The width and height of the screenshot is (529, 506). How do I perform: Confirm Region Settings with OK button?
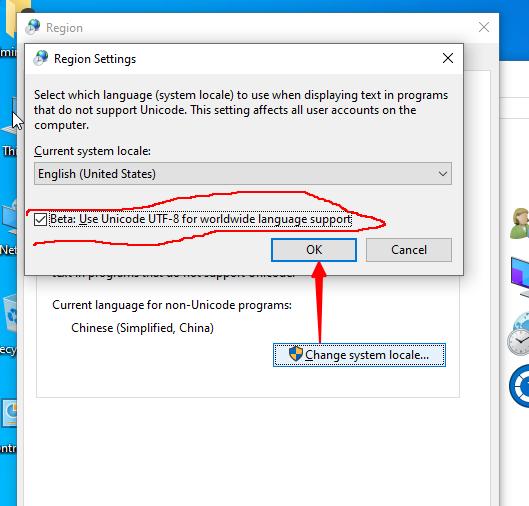[314, 250]
